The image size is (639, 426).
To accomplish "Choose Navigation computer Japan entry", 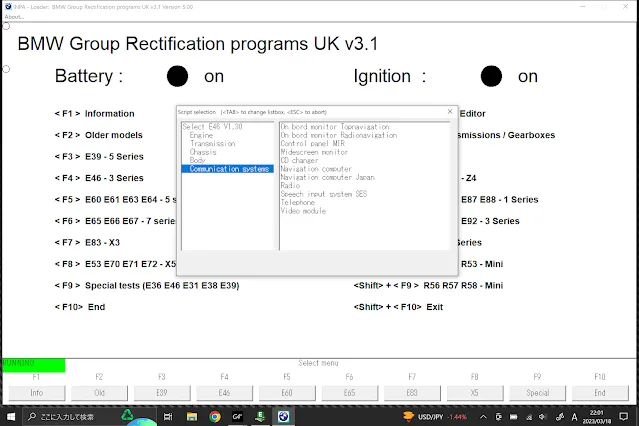I will coord(328,177).
